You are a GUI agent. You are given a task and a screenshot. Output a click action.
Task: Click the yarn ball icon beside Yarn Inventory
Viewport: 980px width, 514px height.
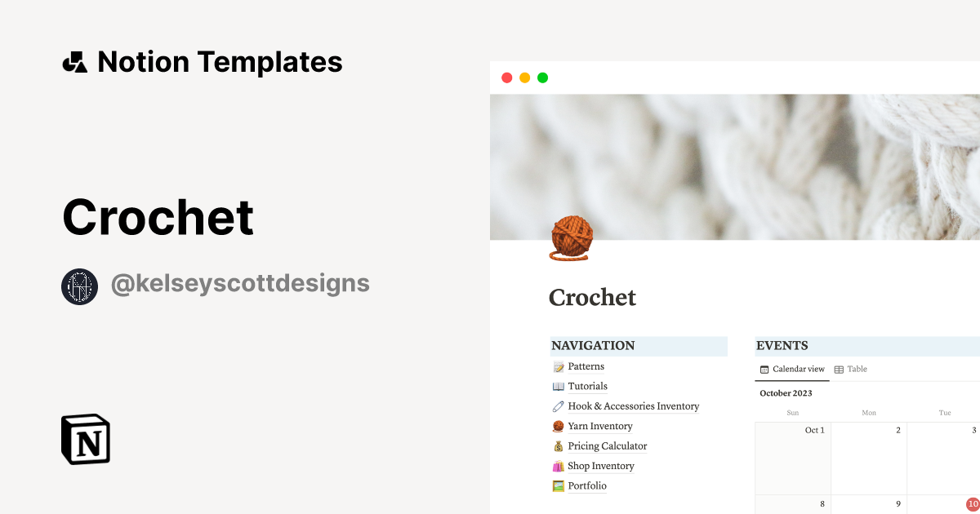click(557, 426)
